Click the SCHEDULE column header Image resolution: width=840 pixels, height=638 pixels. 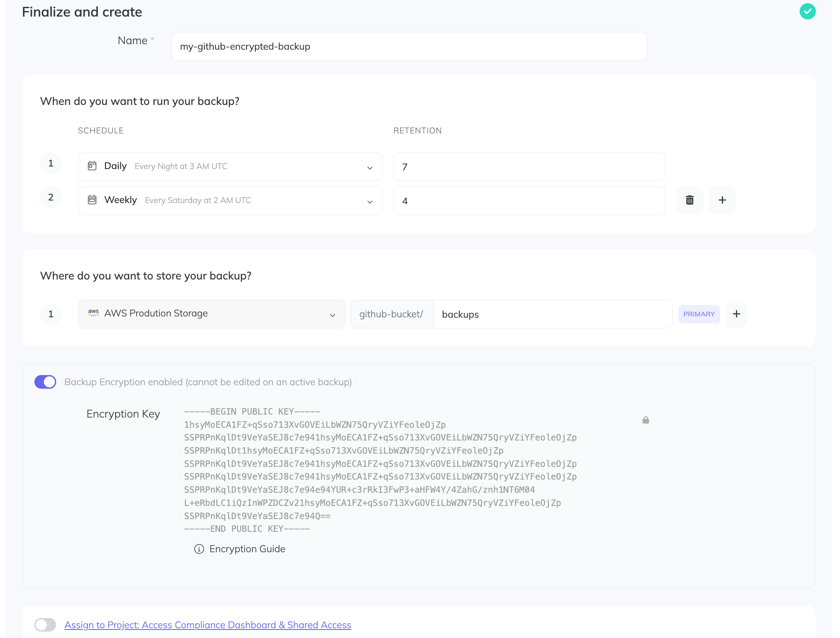pyautogui.click(x=101, y=130)
